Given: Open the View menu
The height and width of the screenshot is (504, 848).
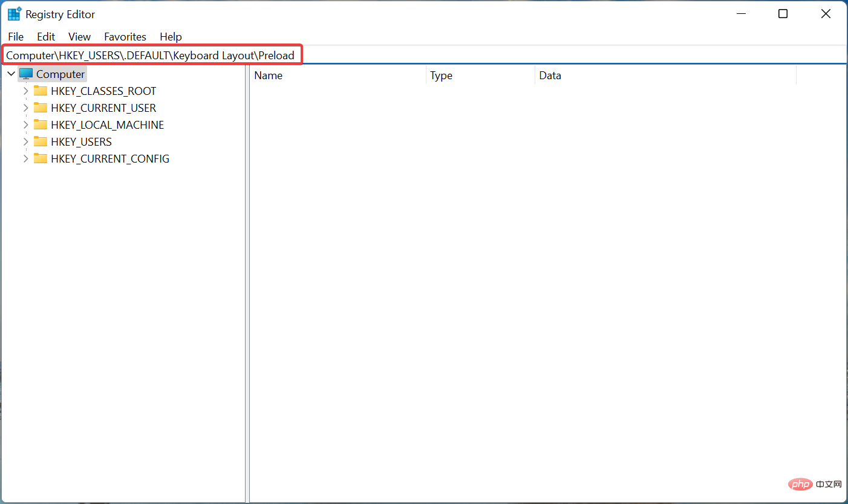Looking at the screenshot, I should click(79, 37).
